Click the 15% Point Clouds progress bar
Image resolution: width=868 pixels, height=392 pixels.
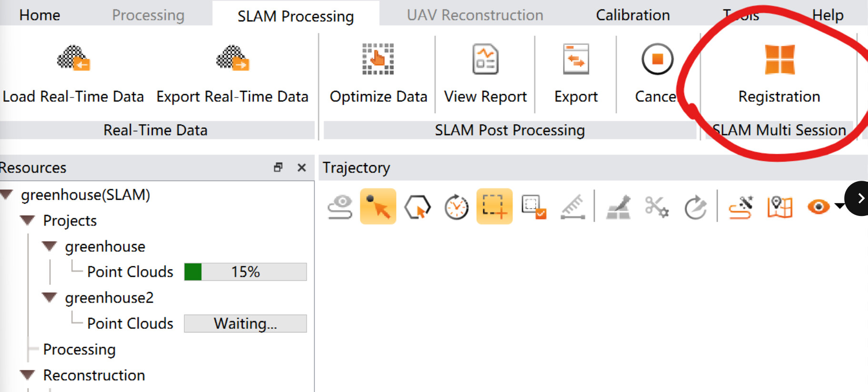[245, 272]
